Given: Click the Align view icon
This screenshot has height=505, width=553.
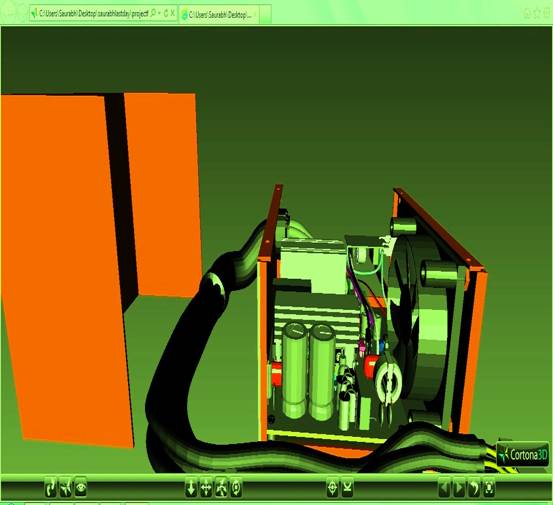Looking at the screenshot, I should [x=347, y=488].
